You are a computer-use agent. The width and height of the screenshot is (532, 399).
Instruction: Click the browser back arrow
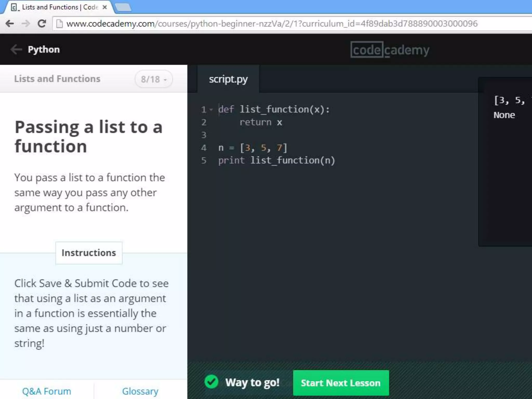point(10,24)
